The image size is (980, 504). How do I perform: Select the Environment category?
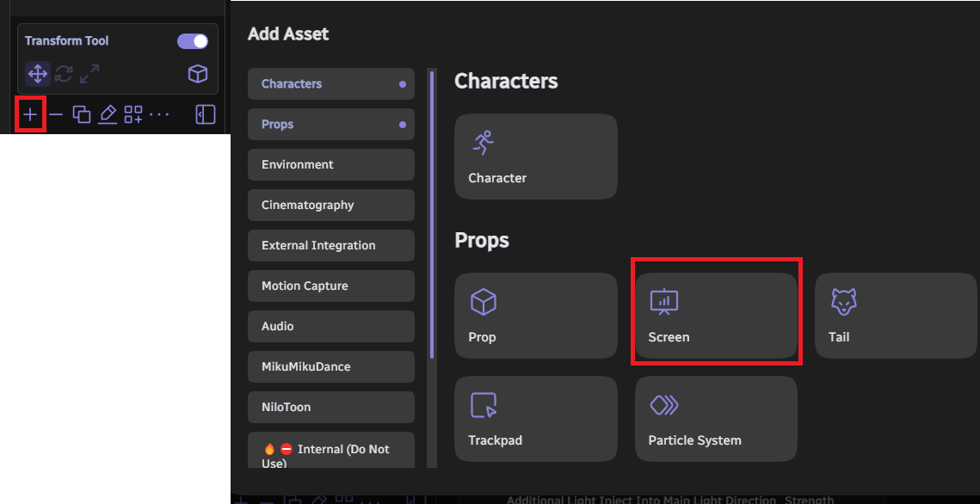click(x=330, y=164)
